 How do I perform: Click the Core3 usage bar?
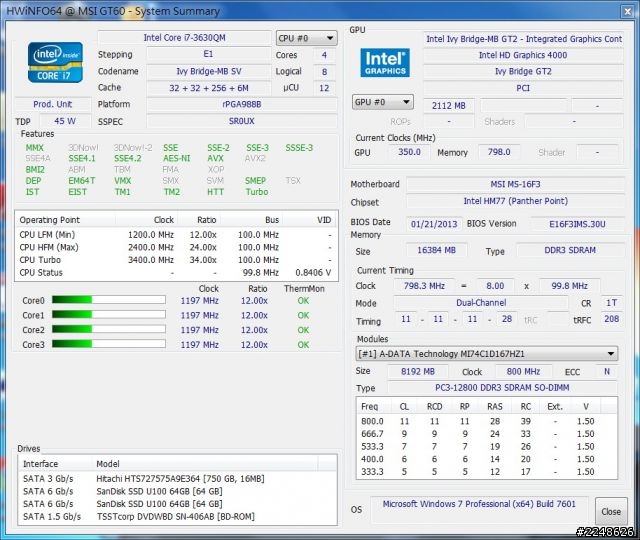pyautogui.click(x=109, y=344)
